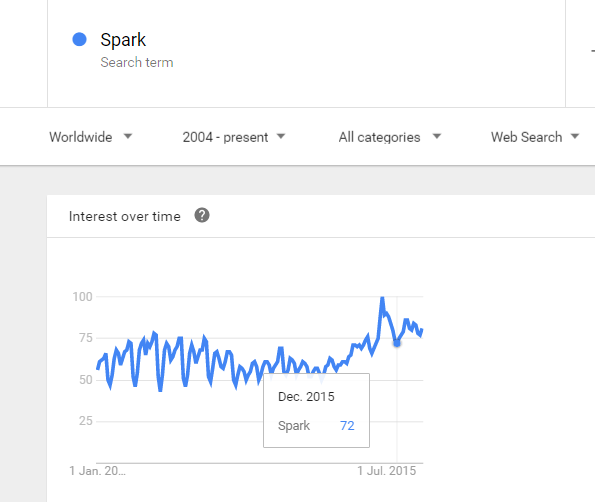Select the Search term subtitle label
The height and width of the screenshot is (502, 595).
pos(137,62)
